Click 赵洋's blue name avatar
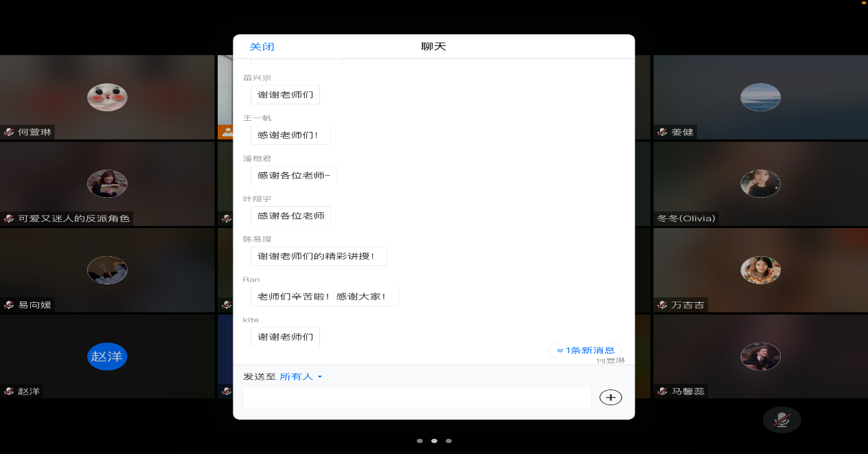This screenshot has height=454, width=868. [x=107, y=356]
